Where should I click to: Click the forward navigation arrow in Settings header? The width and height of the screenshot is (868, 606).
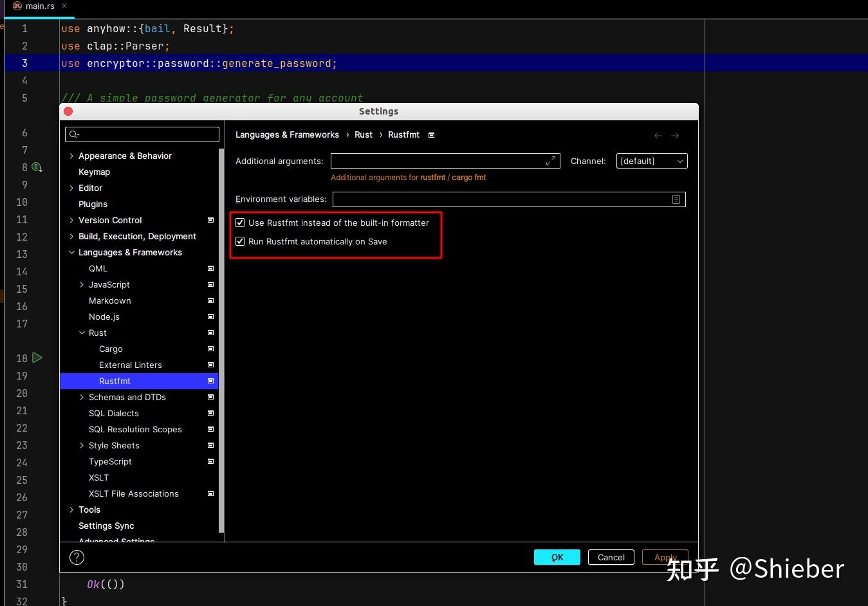tap(675, 135)
